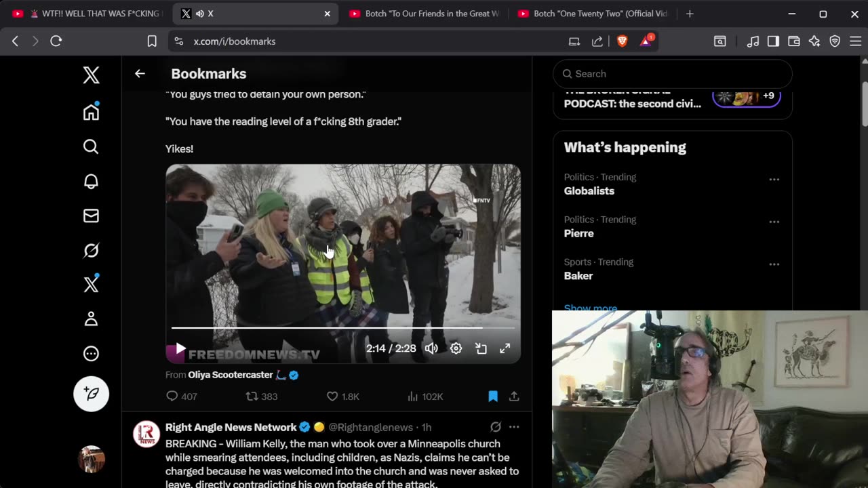Open Pierre trending topic
The height and width of the screenshot is (488, 868).
578,233
